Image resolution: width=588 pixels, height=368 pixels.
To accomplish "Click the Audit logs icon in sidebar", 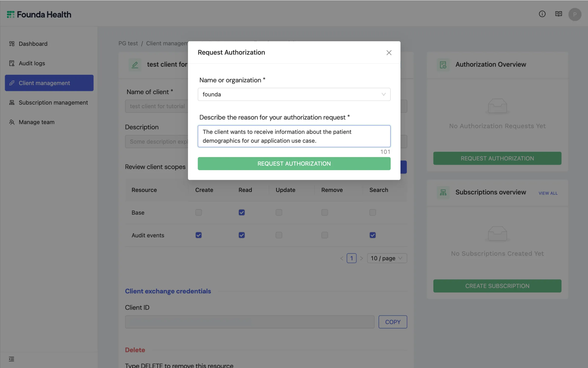I will coord(12,63).
